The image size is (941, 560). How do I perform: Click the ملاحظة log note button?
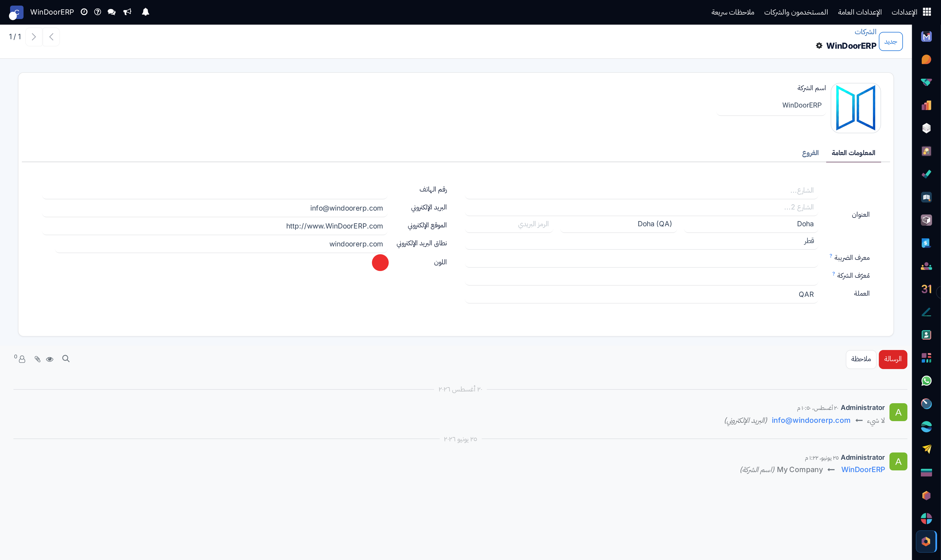[861, 359]
